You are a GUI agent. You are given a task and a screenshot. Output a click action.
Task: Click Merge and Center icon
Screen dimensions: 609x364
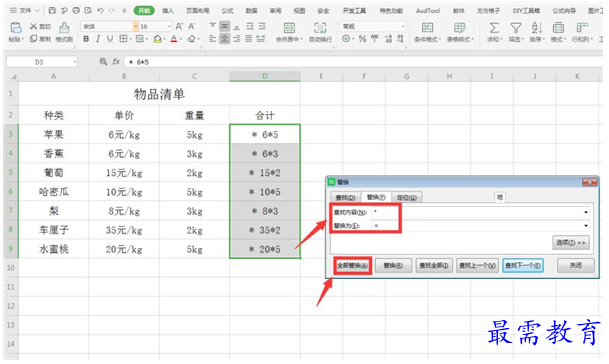tap(289, 28)
